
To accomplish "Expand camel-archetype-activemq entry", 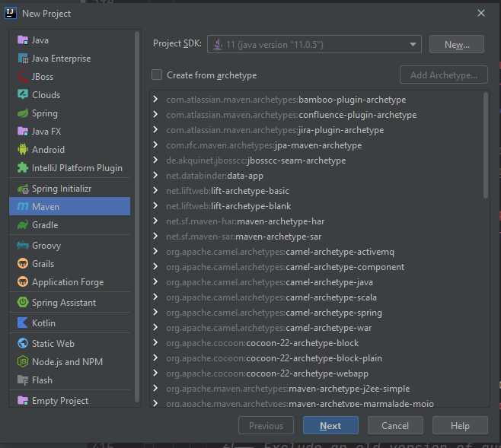I will (x=155, y=252).
